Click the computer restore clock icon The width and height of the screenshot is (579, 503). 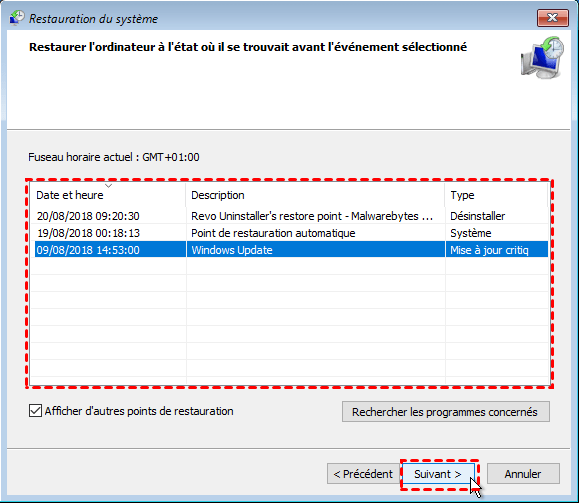[542, 58]
